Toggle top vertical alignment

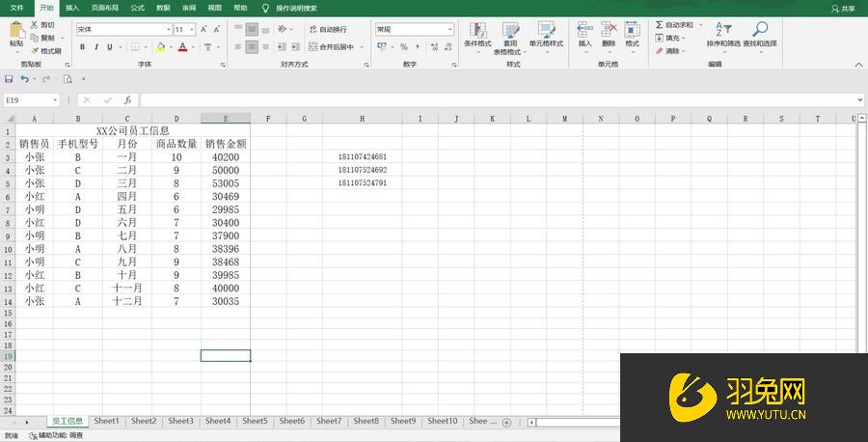[238, 29]
